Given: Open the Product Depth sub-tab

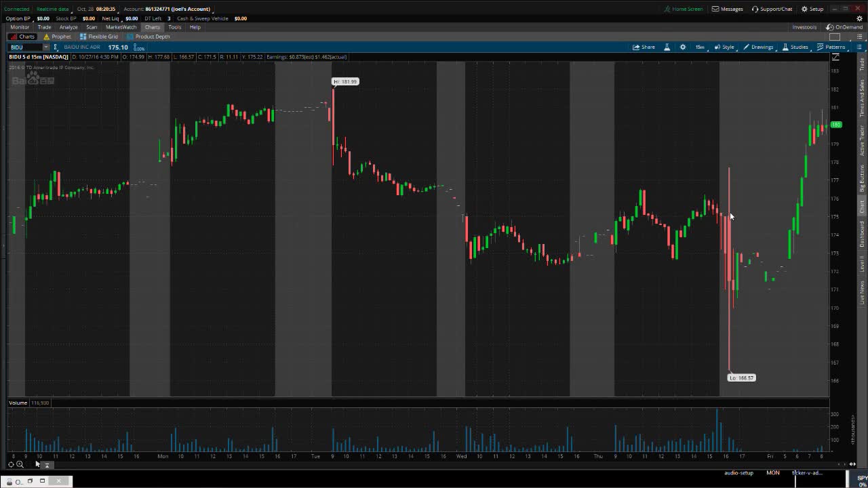Looking at the screenshot, I should pyautogui.click(x=148, y=37).
